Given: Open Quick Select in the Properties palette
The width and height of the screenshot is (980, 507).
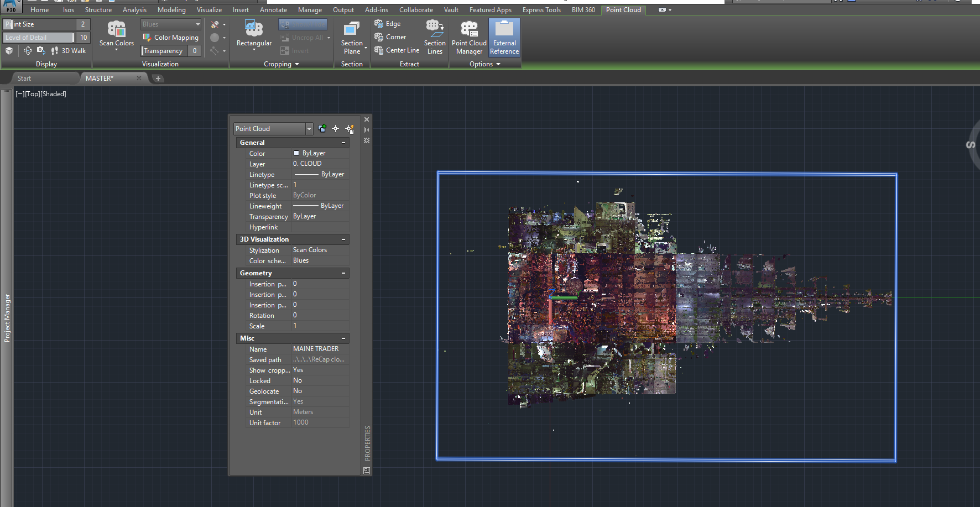Looking at the screenshot, I should click(x=350, y=129).
